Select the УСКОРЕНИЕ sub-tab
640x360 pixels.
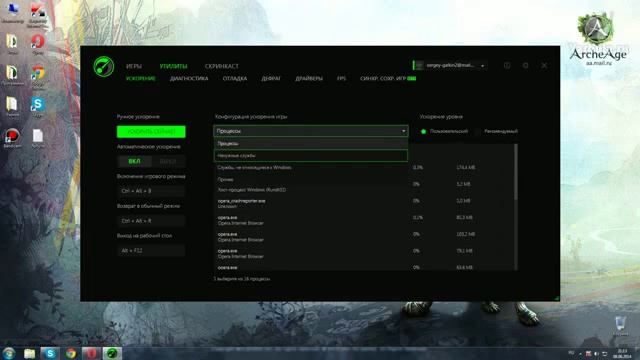140,78
